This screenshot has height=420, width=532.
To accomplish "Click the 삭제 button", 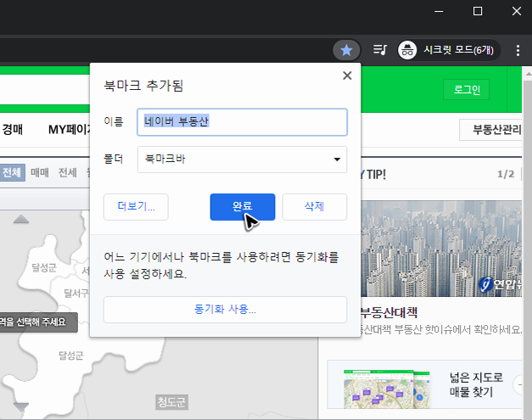I will pyautogui.click(x=314, y=207).
